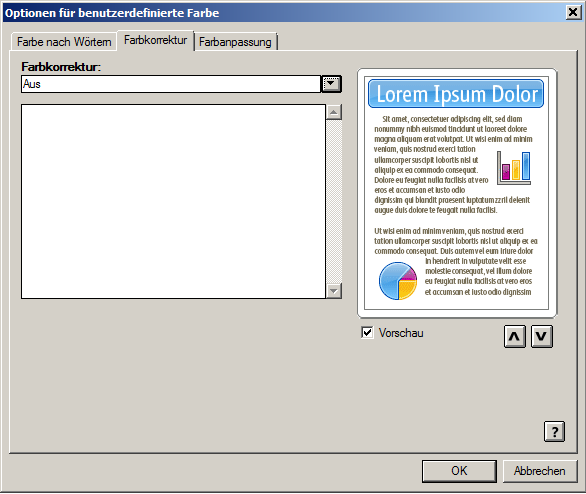
Task: Click the bar chart graphic in the preview
Action: point(514,168)
